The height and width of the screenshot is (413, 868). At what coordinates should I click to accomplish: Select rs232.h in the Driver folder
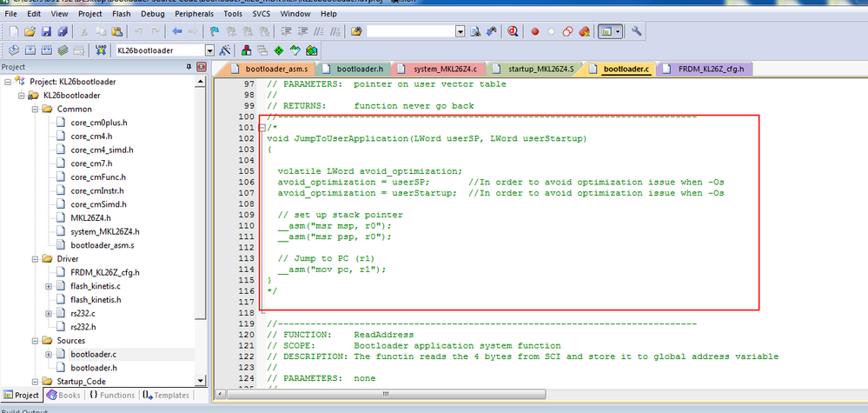coord(83,327)
